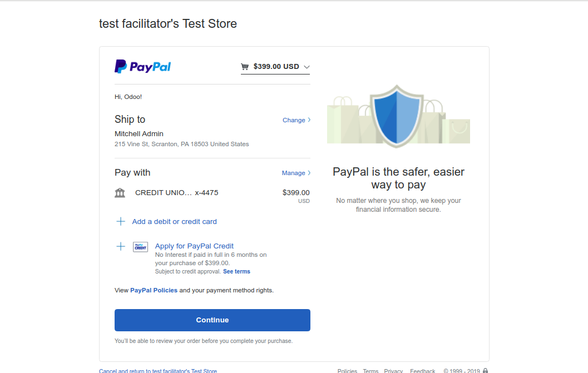
Task: Click the "Hi, Odoo!" greeting
Action: [x=128, y=97]
